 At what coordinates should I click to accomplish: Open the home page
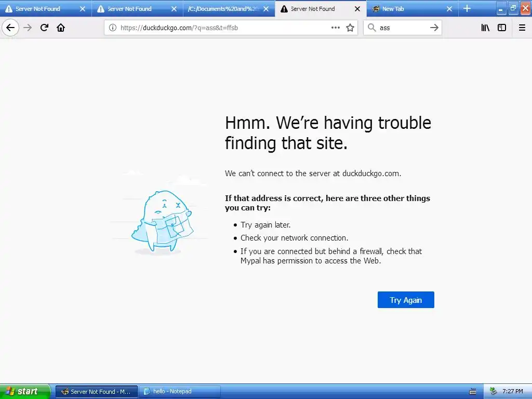(x=61, y=28)
